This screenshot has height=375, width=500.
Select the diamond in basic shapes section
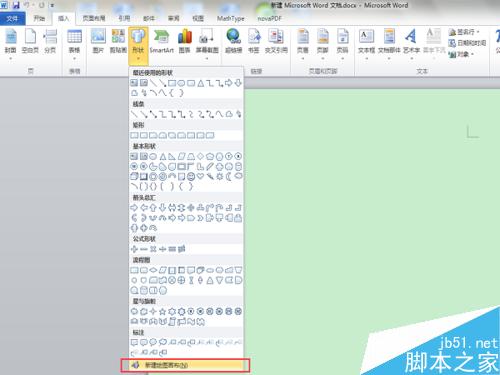(200, 156)
